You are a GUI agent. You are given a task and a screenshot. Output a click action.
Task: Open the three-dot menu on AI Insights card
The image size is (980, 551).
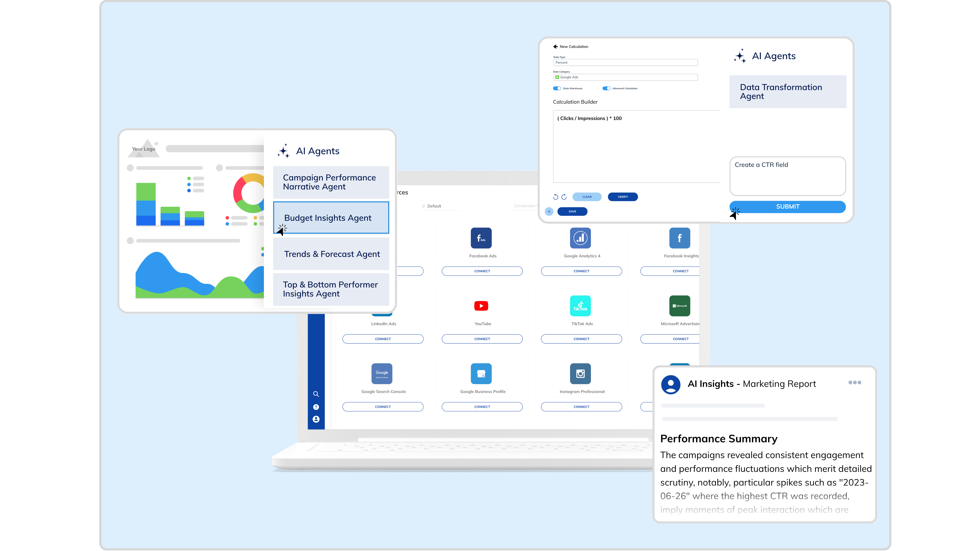pos(854,383)
